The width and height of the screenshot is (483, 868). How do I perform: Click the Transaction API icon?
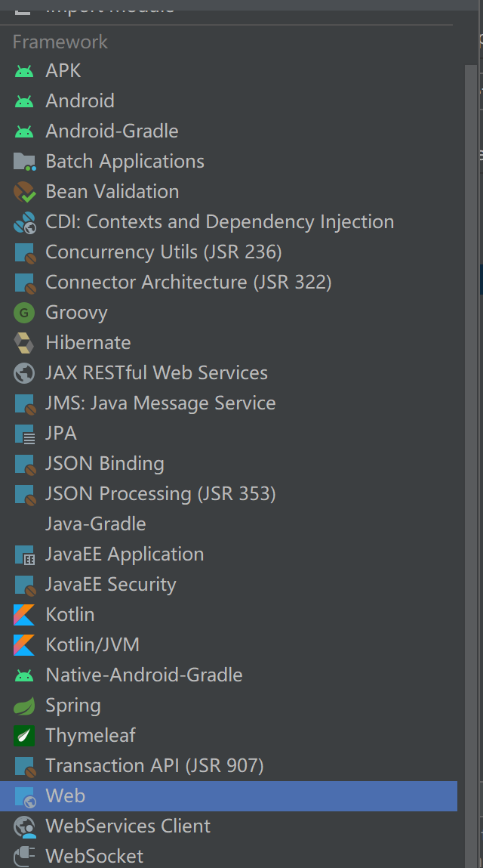coord(25,766)
